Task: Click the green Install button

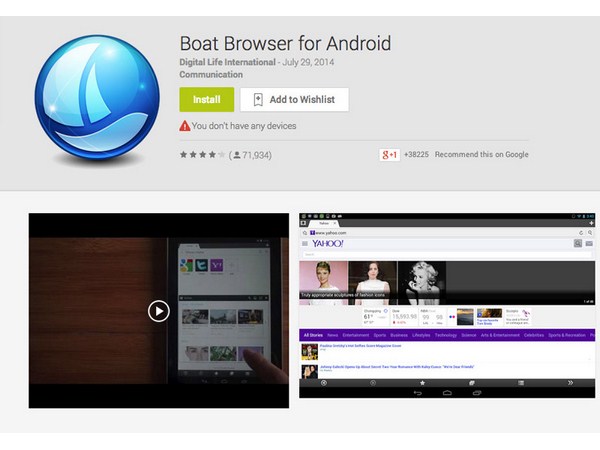Action: coord(206,100)
